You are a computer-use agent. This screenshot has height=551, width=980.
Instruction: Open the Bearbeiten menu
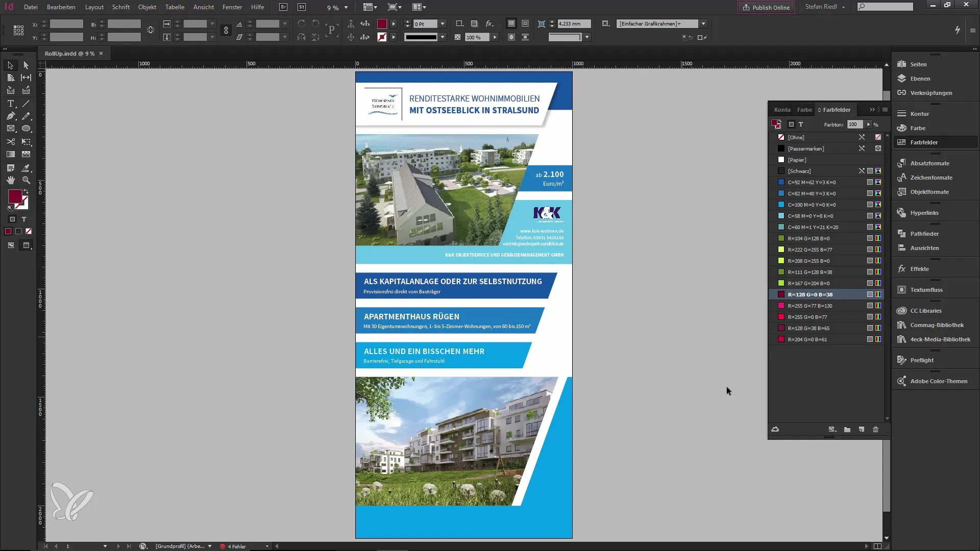[x=61, y=7]
